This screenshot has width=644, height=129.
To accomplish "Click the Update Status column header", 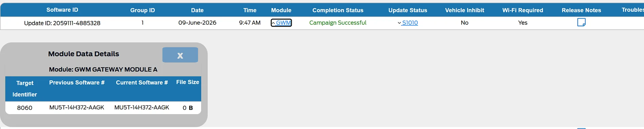I will [408, 10].
